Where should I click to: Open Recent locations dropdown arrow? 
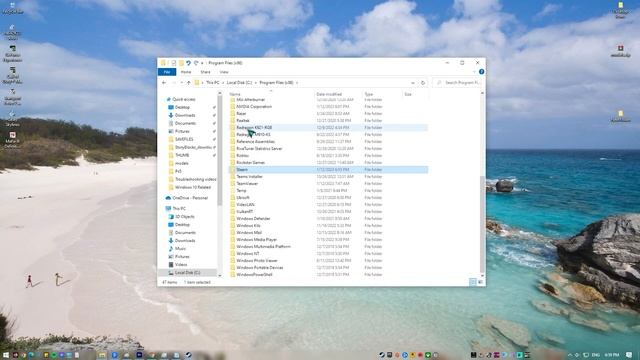181,83
